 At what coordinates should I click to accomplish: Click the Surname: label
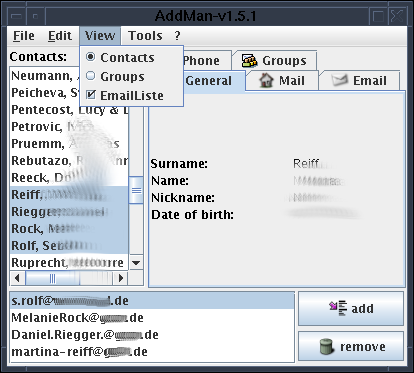click(x=179, y=164)
